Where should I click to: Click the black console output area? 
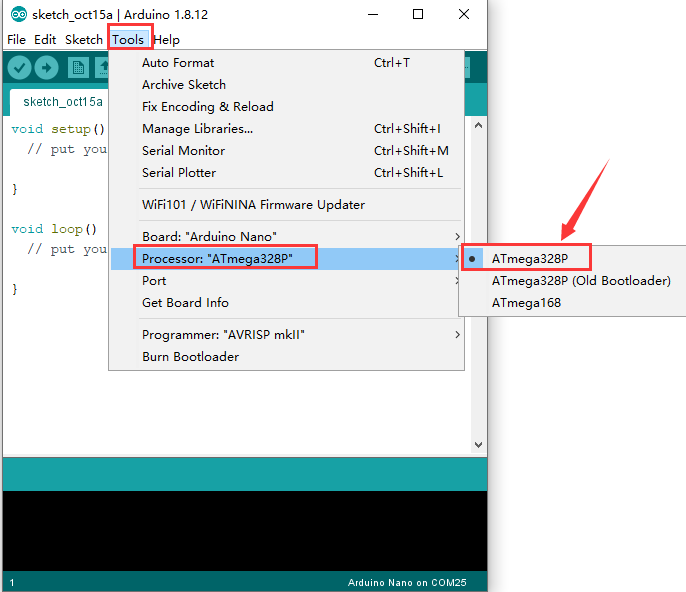[245, 531]
